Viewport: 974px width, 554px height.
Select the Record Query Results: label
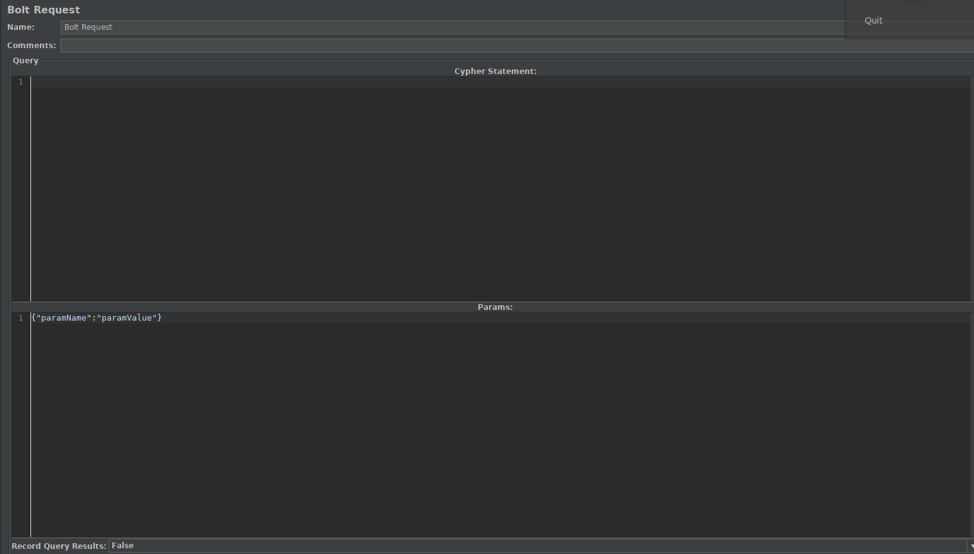point(59,546)
